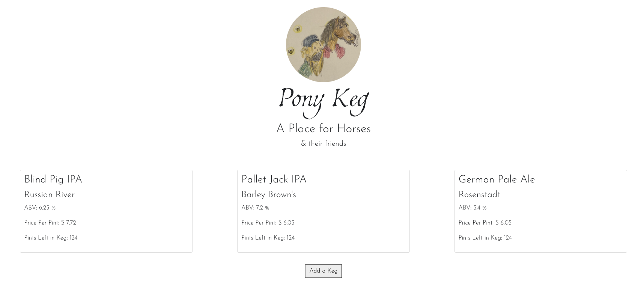The height and width of the screenshot is (285, 644).
Task: Click the circular horse drawing logo
Action: [x=323, y=45]
